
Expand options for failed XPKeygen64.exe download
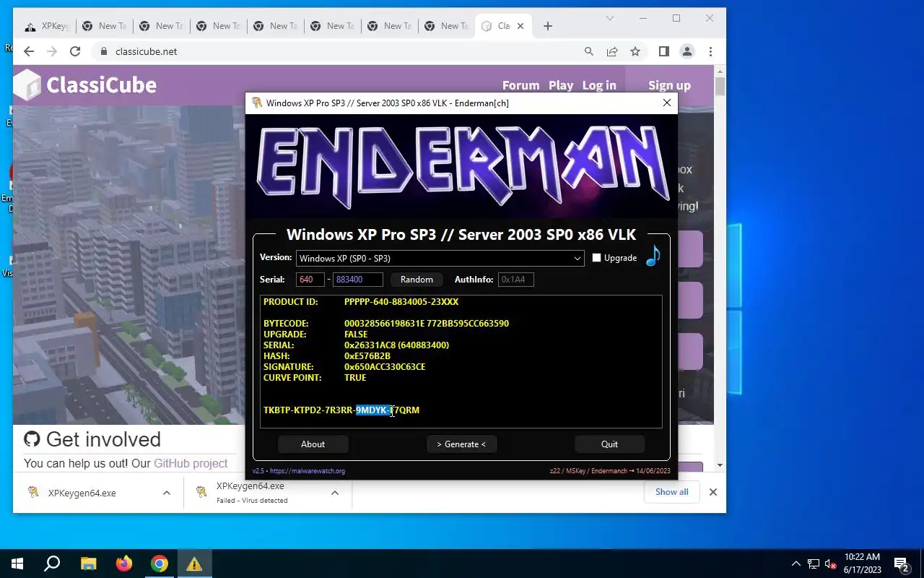(x=335, y=493)
